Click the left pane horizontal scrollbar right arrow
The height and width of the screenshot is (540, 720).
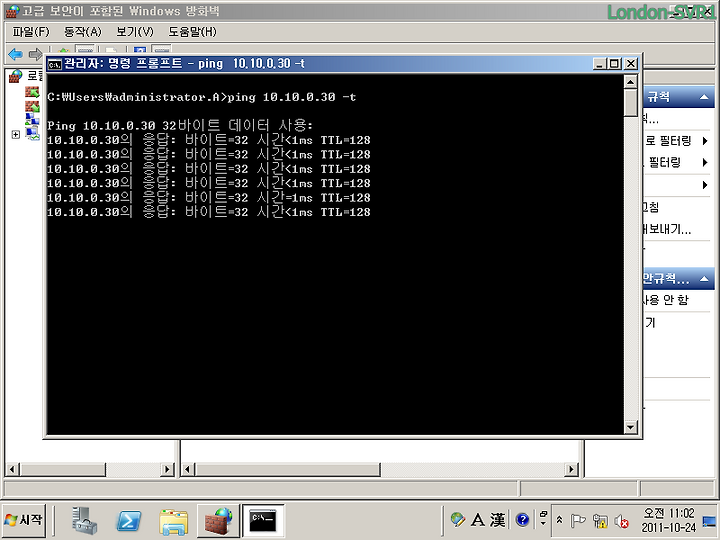(x=167, y=469)
